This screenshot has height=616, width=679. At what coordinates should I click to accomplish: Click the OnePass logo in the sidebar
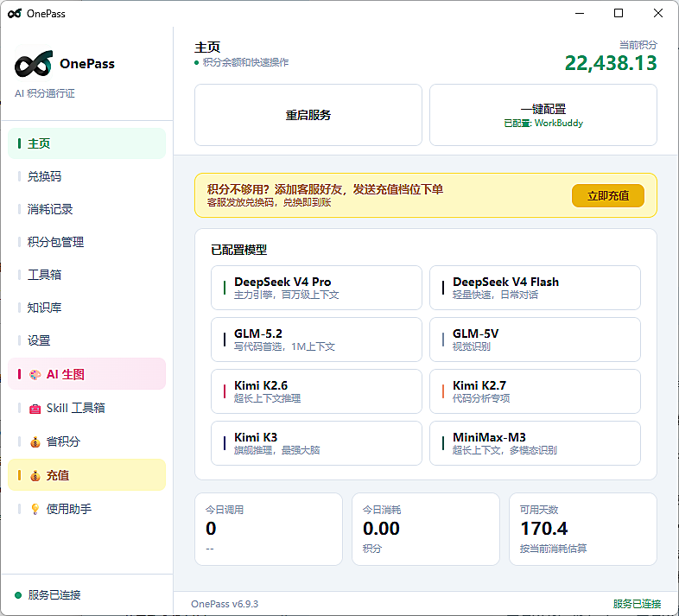pos(34,64)
